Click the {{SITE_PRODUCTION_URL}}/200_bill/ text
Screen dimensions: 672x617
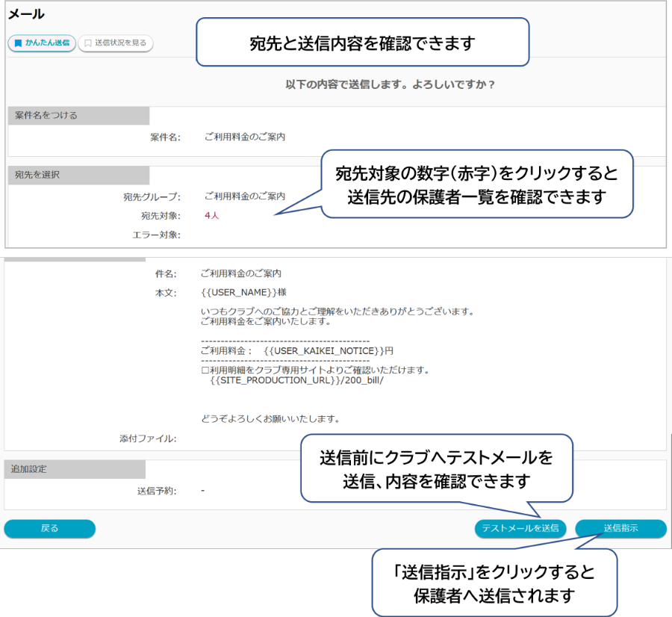[296, 379]
